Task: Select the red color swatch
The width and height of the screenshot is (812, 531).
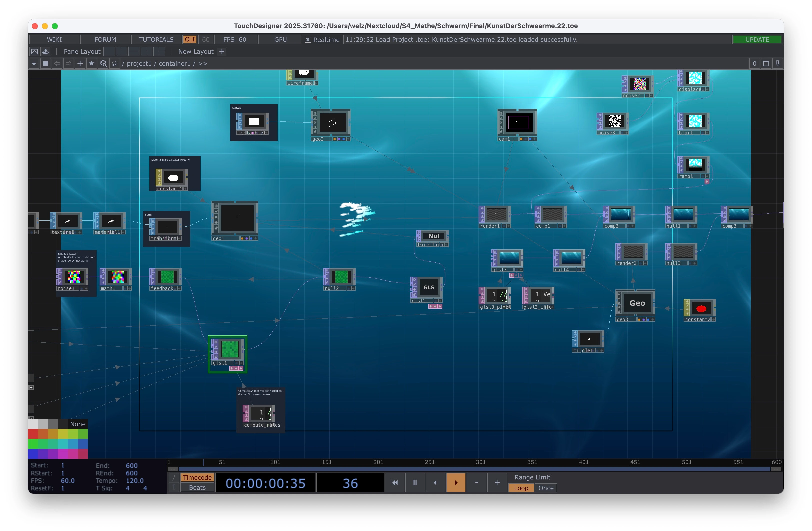Action: (x=33, y=434)
